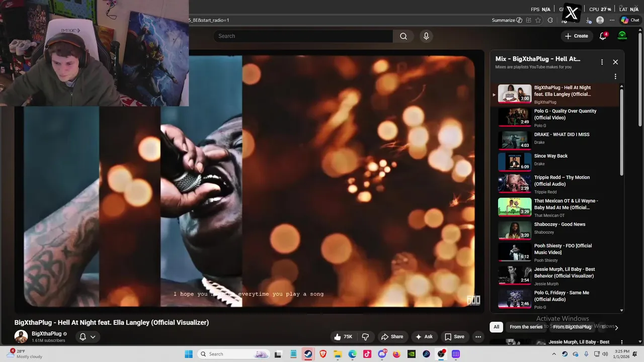This screenshot has height=362, width=644.
Task: Select the From the series chip
Action: click(526, 327)
